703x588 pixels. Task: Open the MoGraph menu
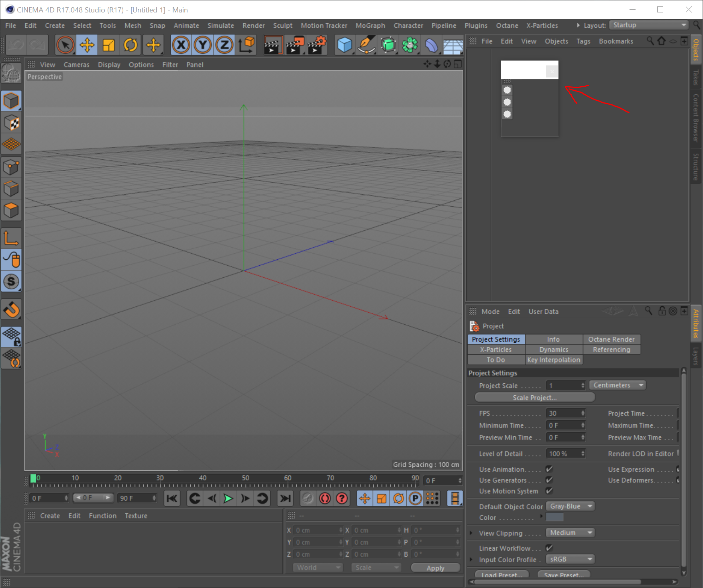(370, 25)
